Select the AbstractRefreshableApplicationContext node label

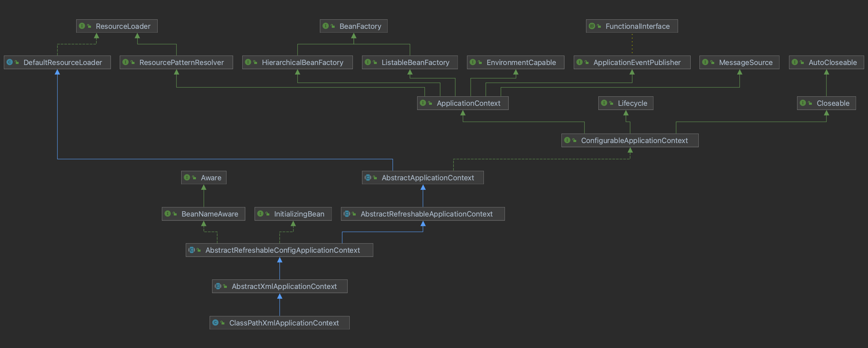427,214
